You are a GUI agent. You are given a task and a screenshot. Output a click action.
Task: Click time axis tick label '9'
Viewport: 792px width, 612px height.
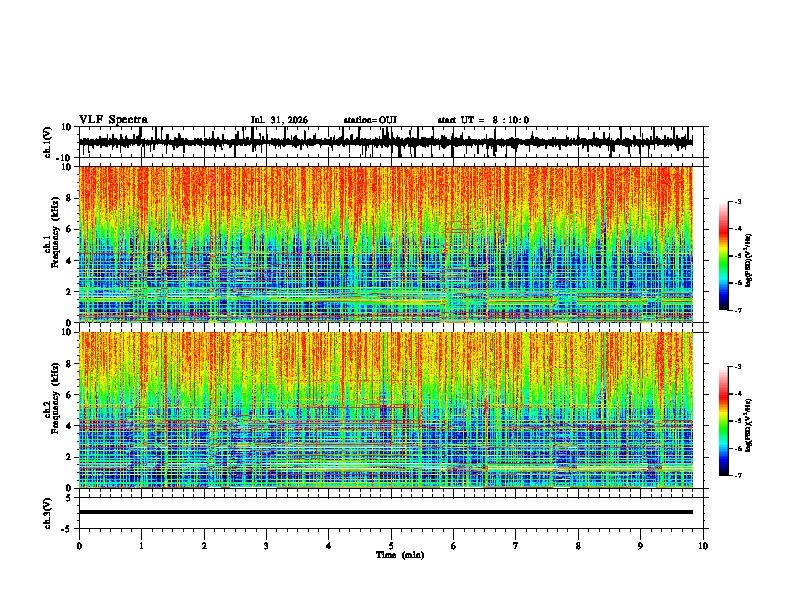[x=640, y=546]
